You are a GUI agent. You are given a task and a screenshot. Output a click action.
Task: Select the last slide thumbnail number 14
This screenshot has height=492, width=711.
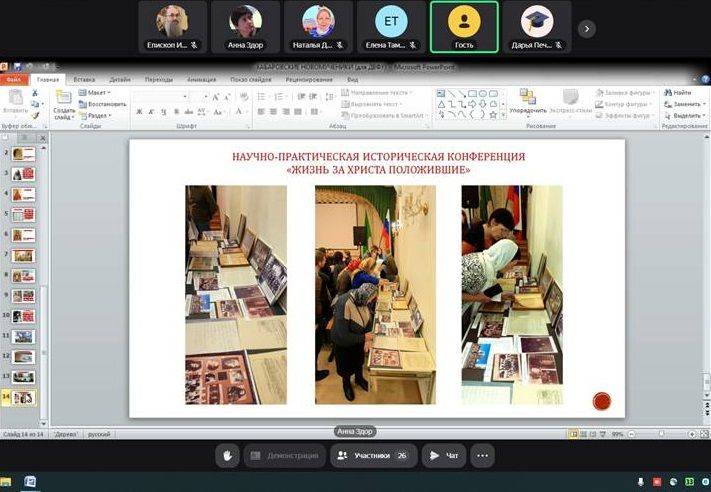click(x=23, y=397)
